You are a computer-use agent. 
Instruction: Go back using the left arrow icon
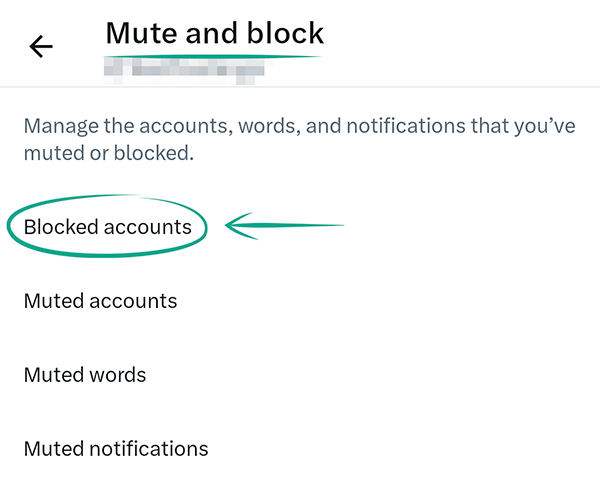[41, 46]
